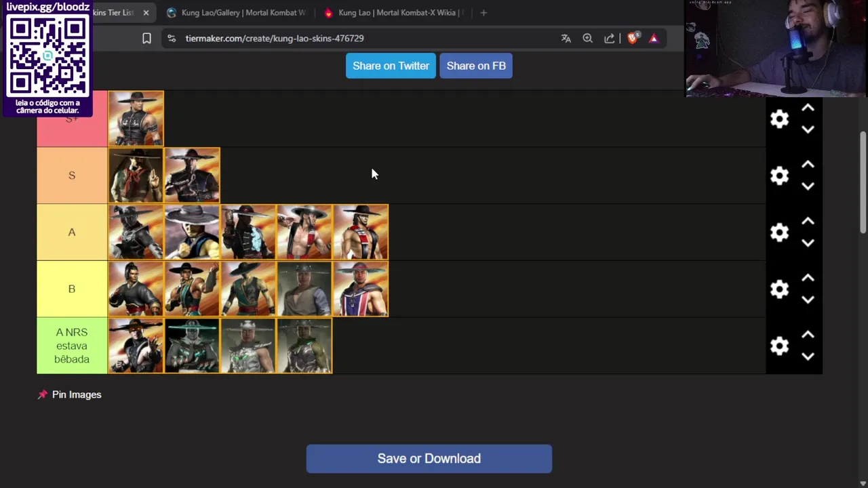The height and width of the screenshot is (488, 868).
Task: Select third skin in 'A NRS estava bêbada' tier
Action: click(x=248, y=346)
